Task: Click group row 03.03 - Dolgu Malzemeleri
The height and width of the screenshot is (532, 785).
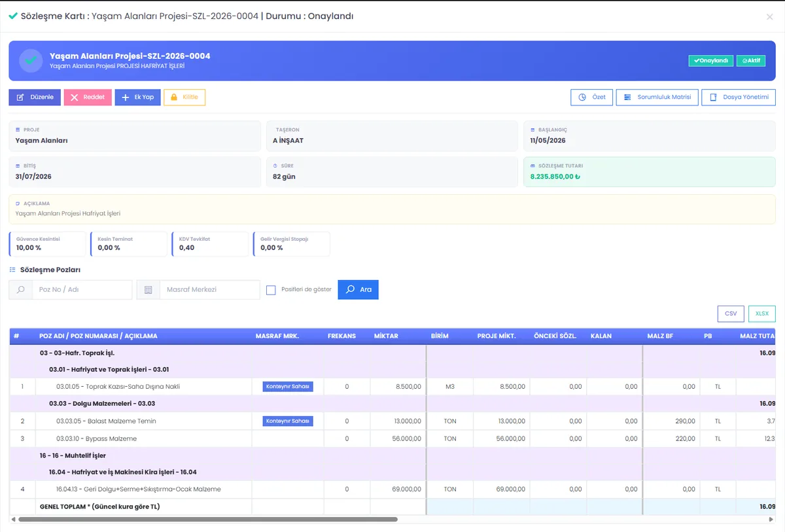Action: click(392, 404)
